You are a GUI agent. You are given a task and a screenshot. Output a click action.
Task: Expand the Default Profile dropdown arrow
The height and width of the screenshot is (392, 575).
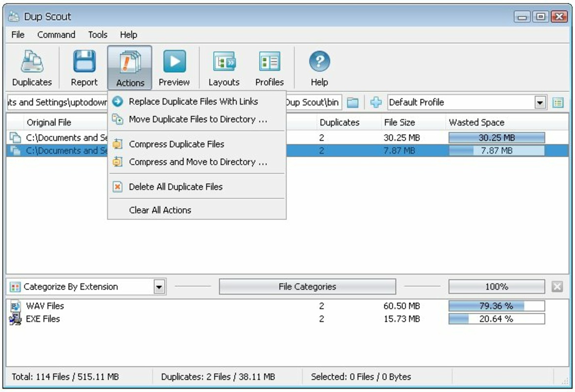pyautogui.click(x=540, y=103)
